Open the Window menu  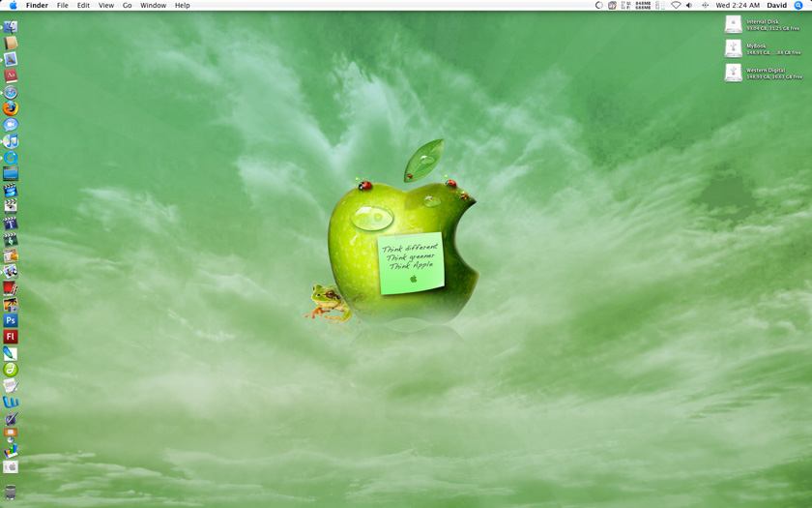click(x=154, y=5)
